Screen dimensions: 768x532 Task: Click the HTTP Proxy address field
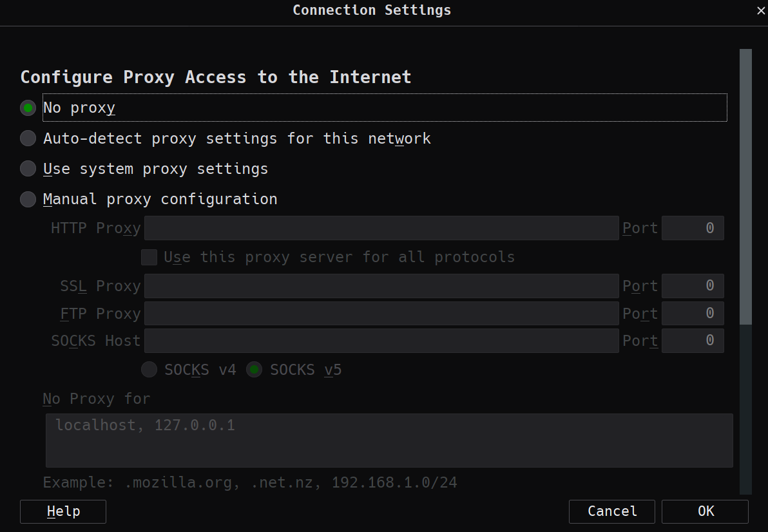tap(381, 228)
